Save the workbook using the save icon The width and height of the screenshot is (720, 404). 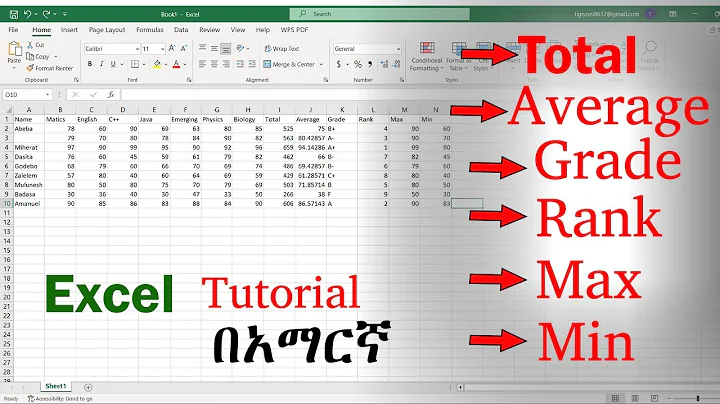pyautogui.click(x=14, y=15)
